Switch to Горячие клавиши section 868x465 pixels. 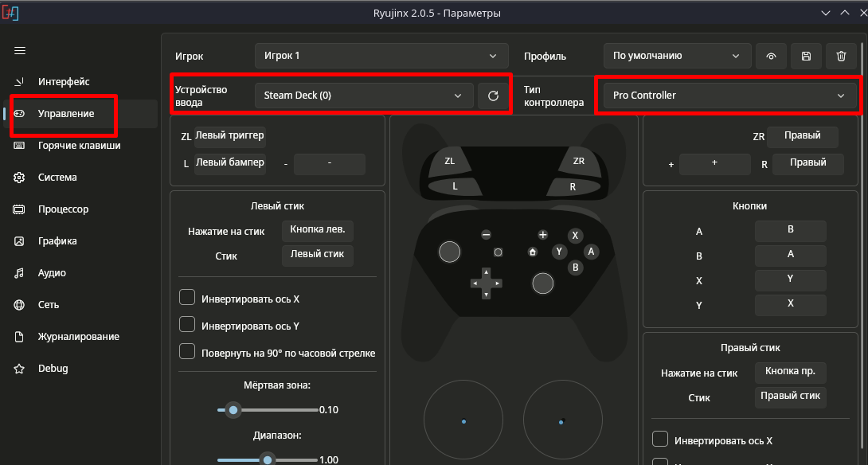pyautogui.click(x=79, y=146)
